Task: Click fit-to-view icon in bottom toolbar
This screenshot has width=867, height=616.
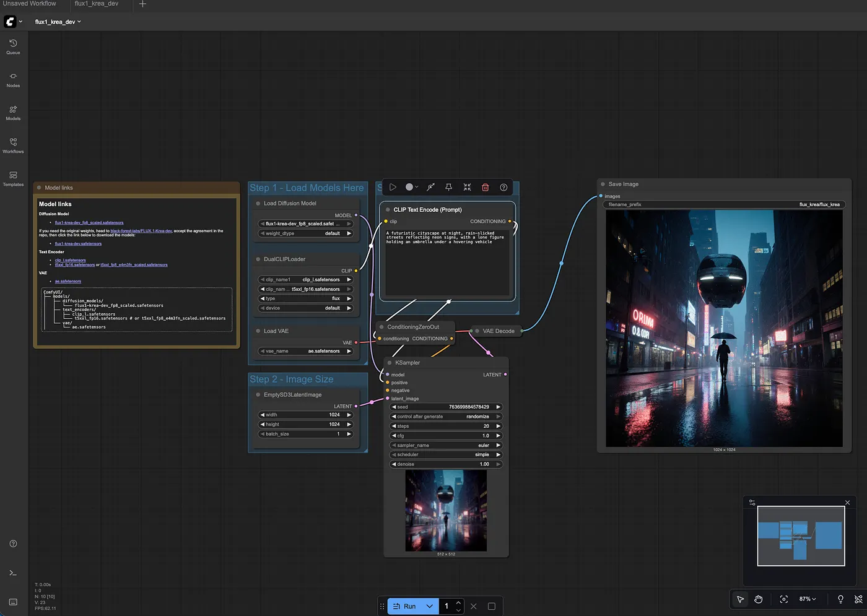Action: coord(783,599)
